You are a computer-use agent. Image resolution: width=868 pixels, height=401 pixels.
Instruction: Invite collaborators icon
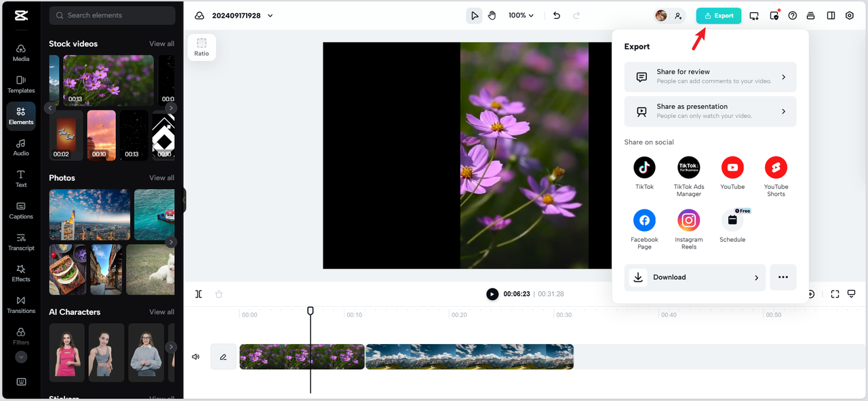tap(678, 16)
